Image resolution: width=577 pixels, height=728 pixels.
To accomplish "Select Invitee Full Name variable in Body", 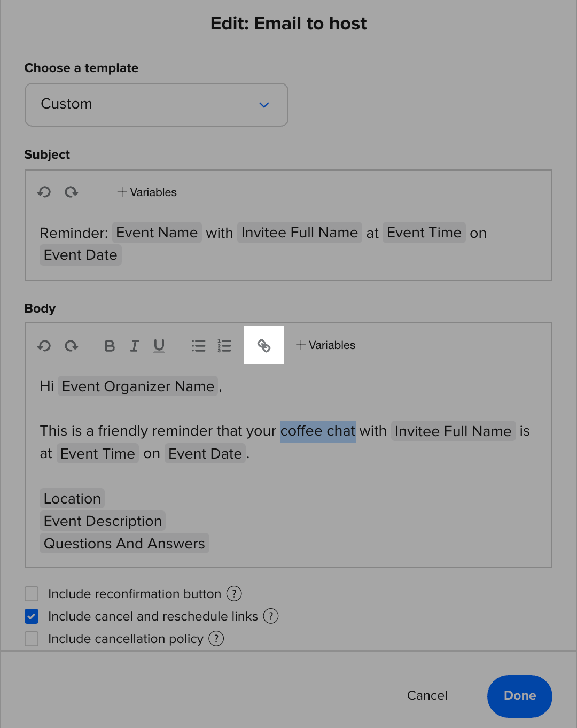I will tap(453, 431).
